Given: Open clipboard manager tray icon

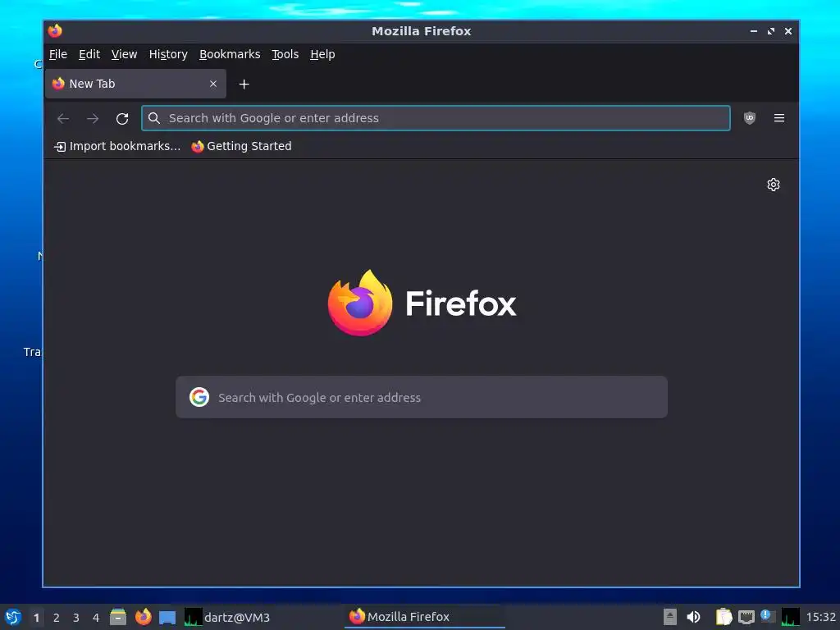Looking at the screenshot, I should click(724, 617).
